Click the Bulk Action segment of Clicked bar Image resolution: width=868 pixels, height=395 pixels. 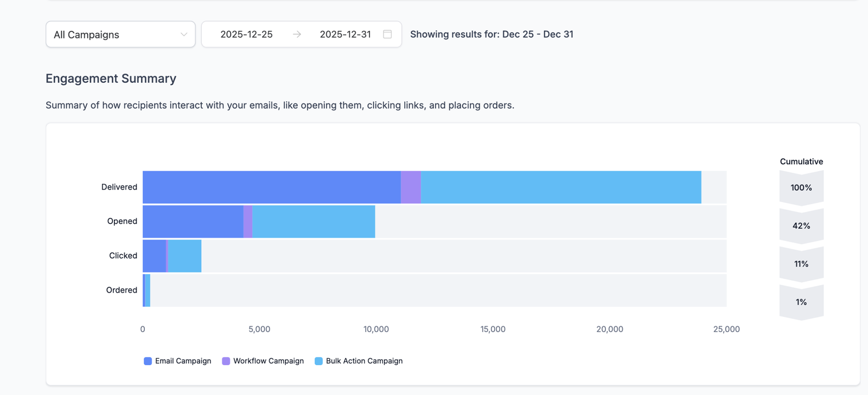(x=184, y=256)
